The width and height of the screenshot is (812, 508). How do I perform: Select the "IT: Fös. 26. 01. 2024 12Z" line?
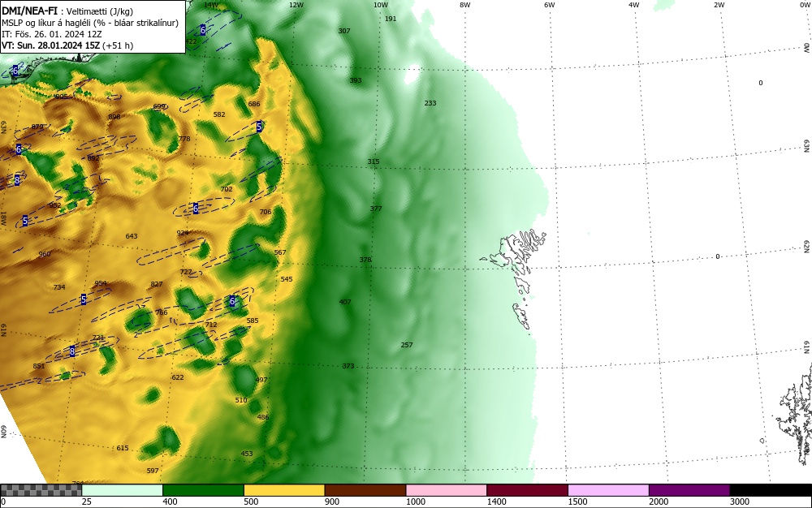(x=52, y=34)
